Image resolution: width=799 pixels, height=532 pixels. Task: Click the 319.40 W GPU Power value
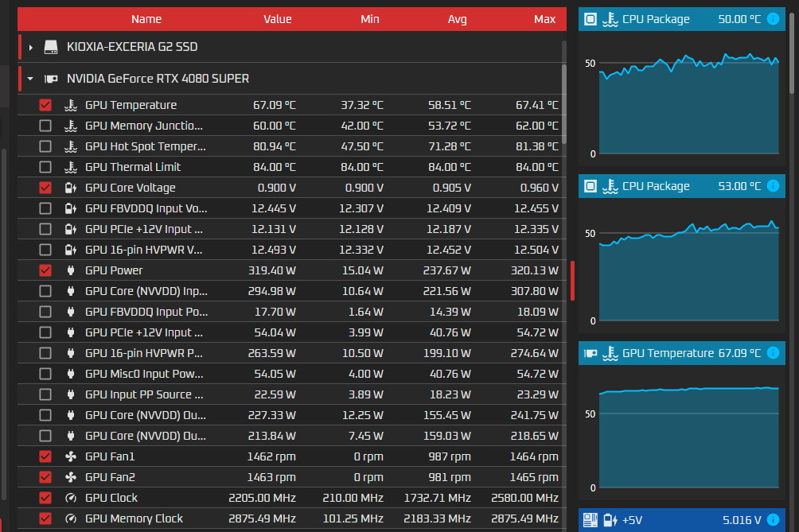pyautogui.click(x=271, y=271)
